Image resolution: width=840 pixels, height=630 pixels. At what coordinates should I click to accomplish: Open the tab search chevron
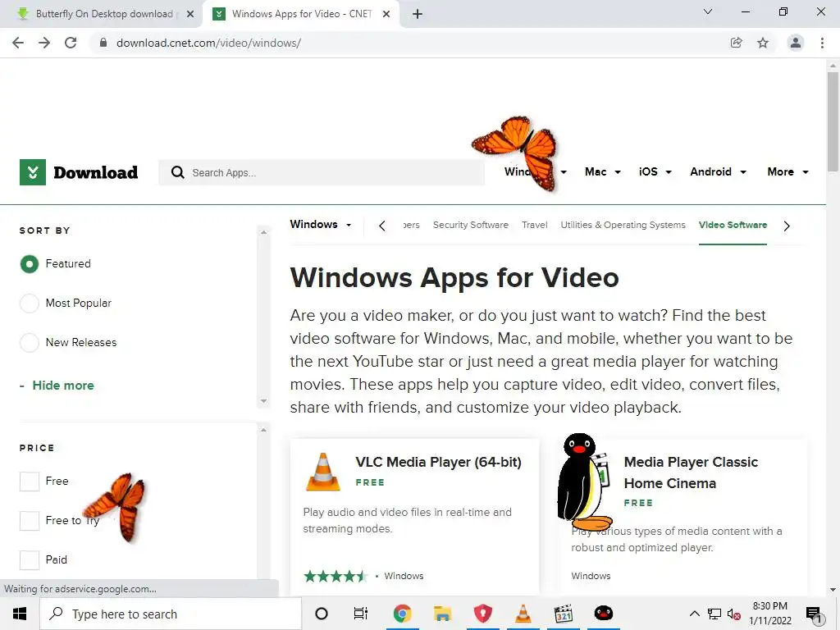coord(708,11)
